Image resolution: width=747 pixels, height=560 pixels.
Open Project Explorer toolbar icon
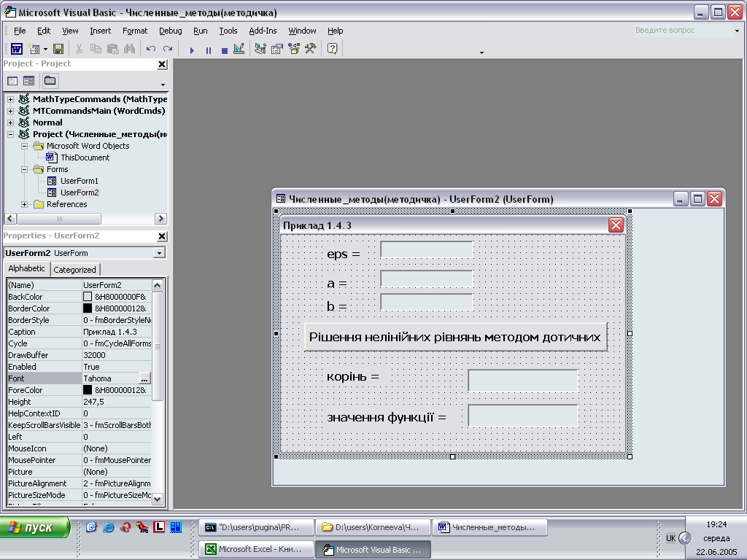tap(260, 49)
